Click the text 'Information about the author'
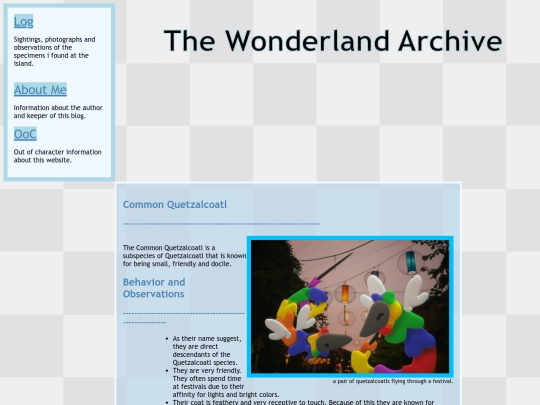 coord(58,112)
